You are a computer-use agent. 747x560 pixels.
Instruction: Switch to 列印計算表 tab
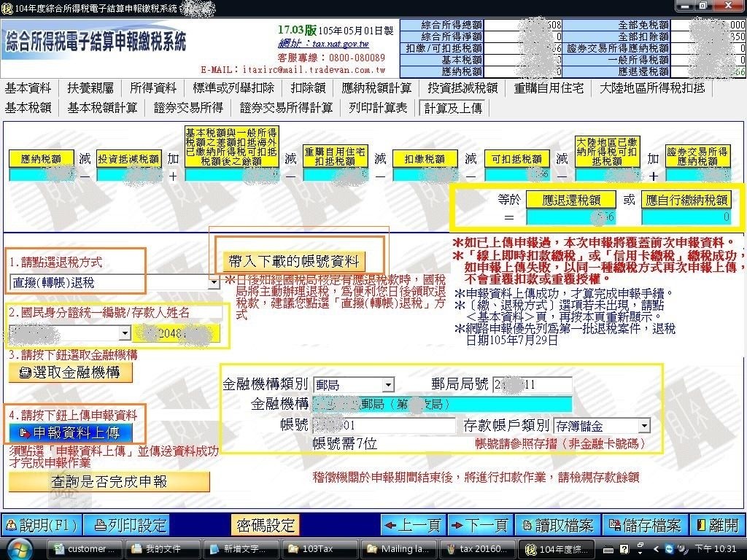click(378, 108)
